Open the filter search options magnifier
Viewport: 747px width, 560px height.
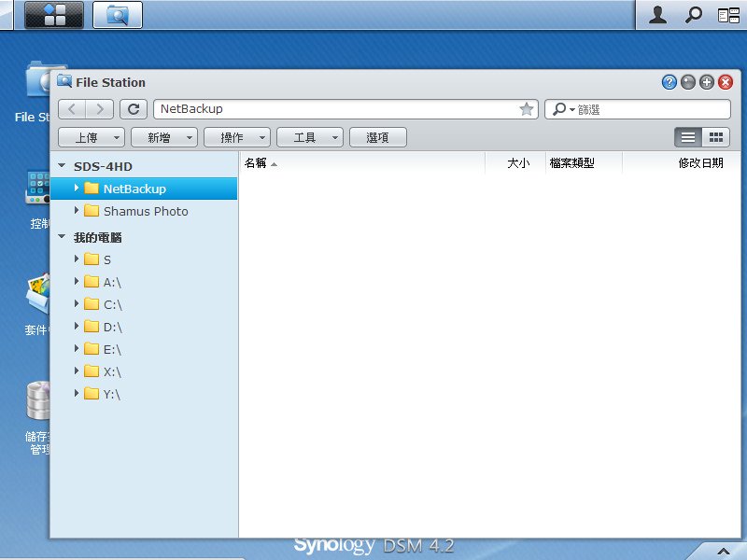point(563,109)
